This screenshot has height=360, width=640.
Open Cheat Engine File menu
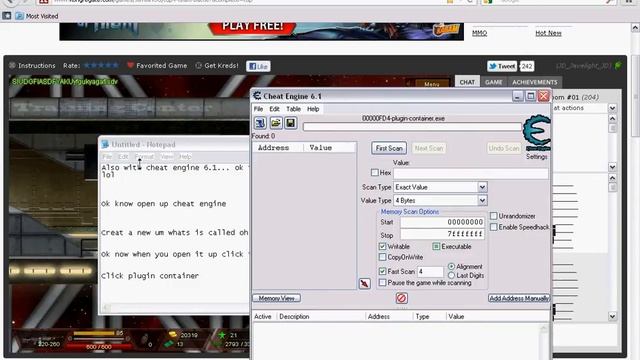258,109
